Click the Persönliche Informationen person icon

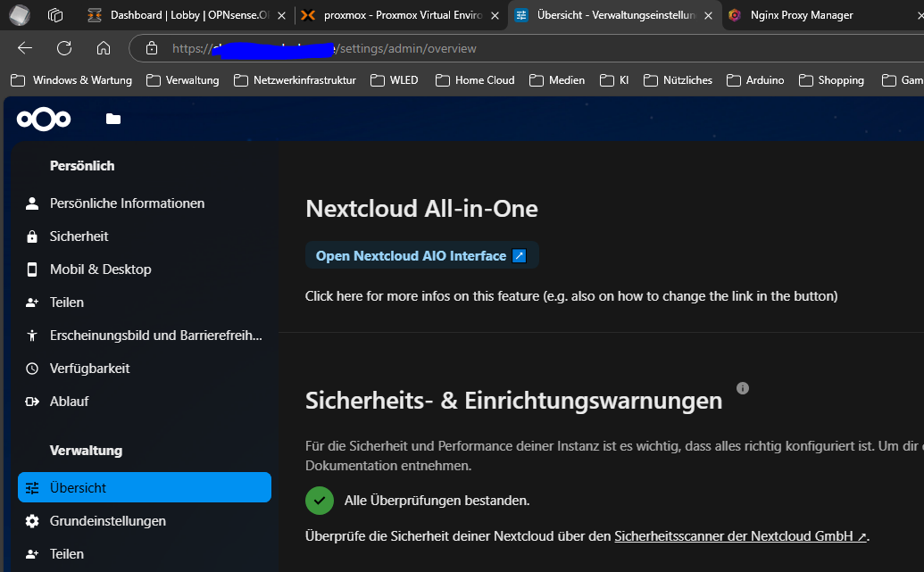pyautogui.click(x=32, y=203)
